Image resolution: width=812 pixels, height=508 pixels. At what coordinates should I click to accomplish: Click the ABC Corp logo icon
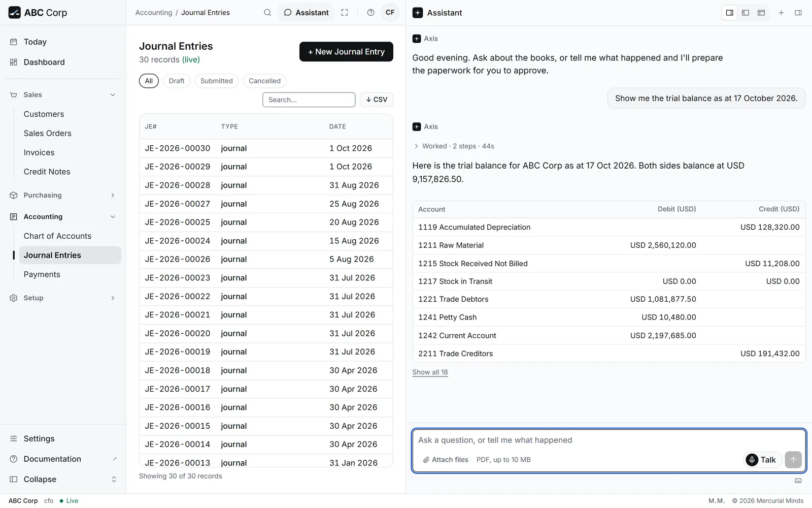(15, 13)
